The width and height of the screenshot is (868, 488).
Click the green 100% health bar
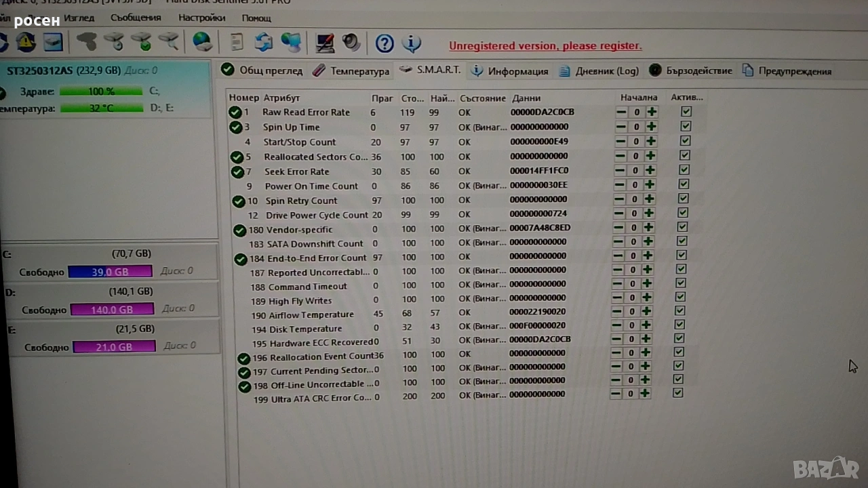101,91
